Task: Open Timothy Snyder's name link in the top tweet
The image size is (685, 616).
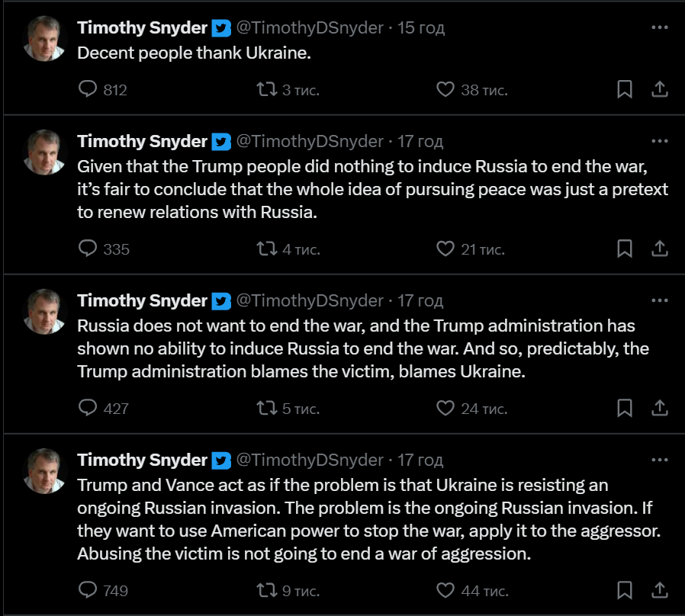Action: coord(143,28)
